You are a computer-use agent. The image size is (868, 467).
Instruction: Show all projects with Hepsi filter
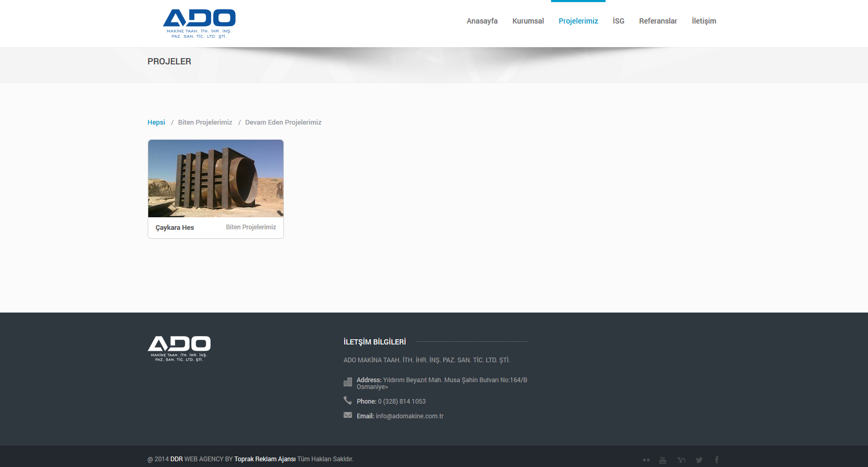(156, 123)
